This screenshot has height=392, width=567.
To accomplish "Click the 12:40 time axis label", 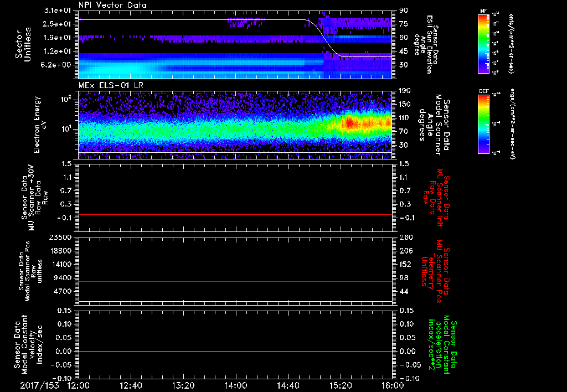I will [x=131, y=385].
